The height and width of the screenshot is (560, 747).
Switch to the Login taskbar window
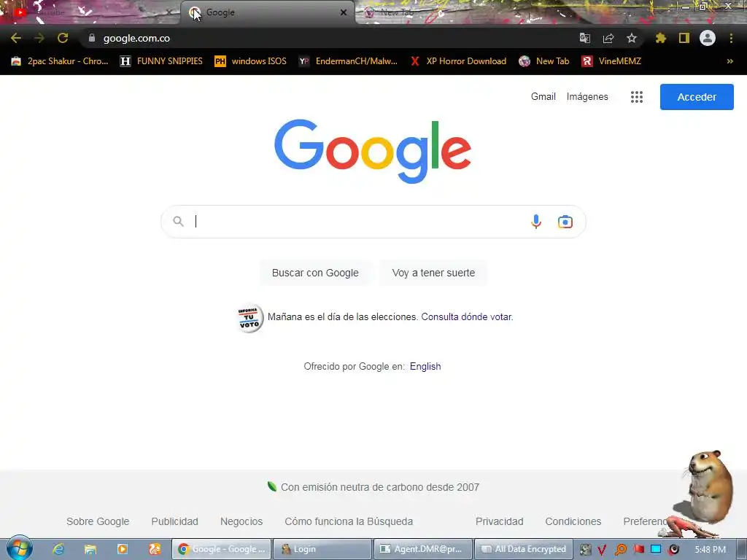click(x=322, y=549)
